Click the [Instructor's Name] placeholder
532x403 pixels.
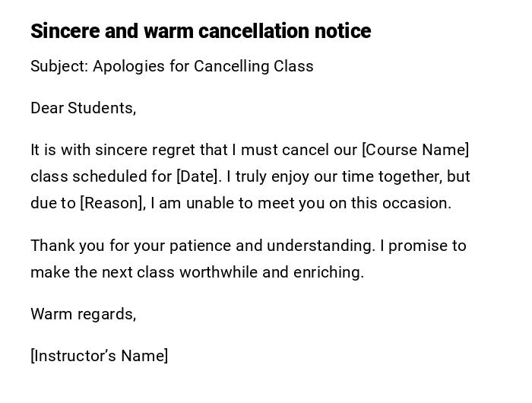tap(100, 356)
